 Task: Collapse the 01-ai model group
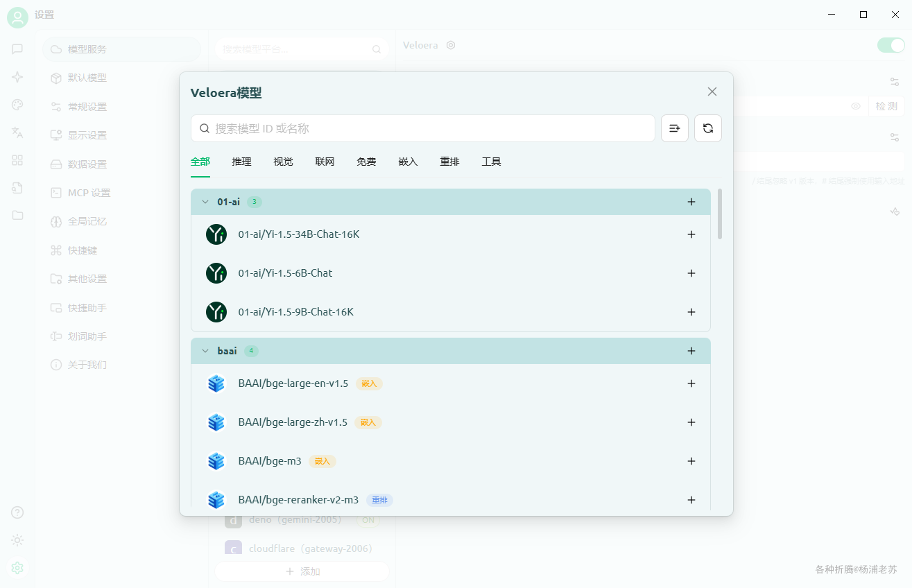(205, 202)
